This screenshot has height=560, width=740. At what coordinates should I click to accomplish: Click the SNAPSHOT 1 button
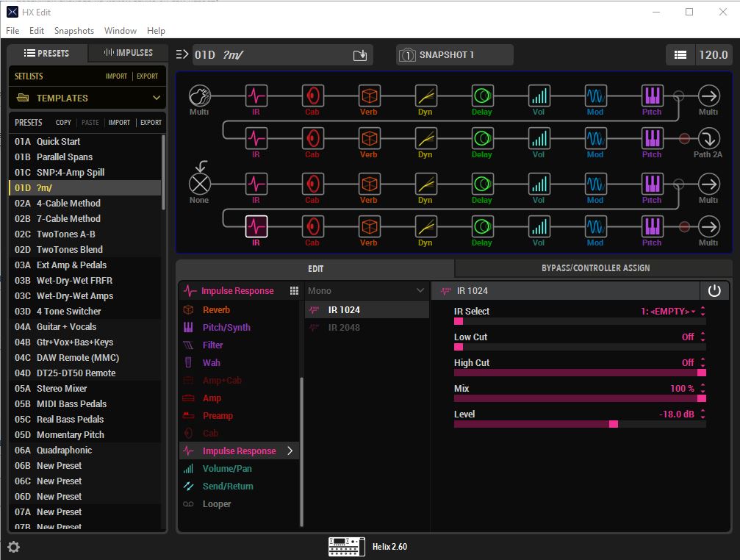[x=454, y=54]
